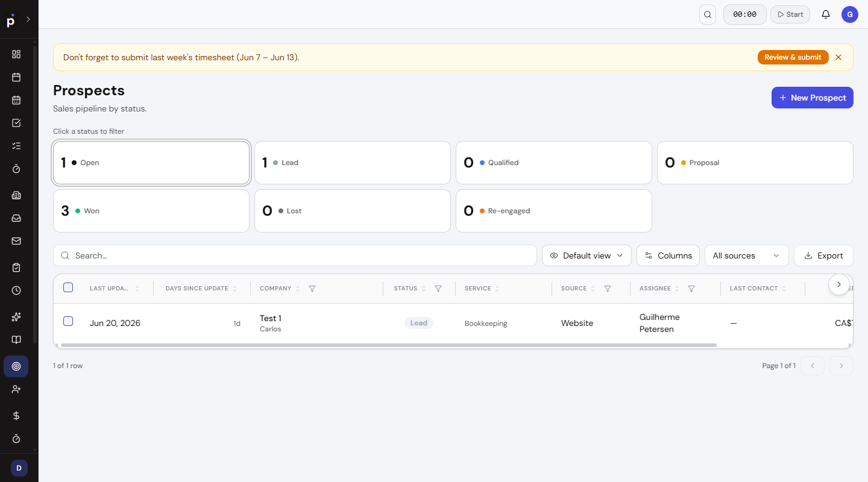868x482 pixels.
Task: Click the highlighted target prospects icon
Action: 16,366
